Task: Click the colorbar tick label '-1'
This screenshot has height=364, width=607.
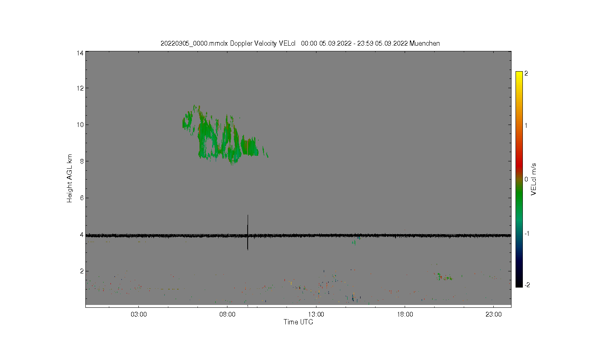Action: (x=527, y=233)
